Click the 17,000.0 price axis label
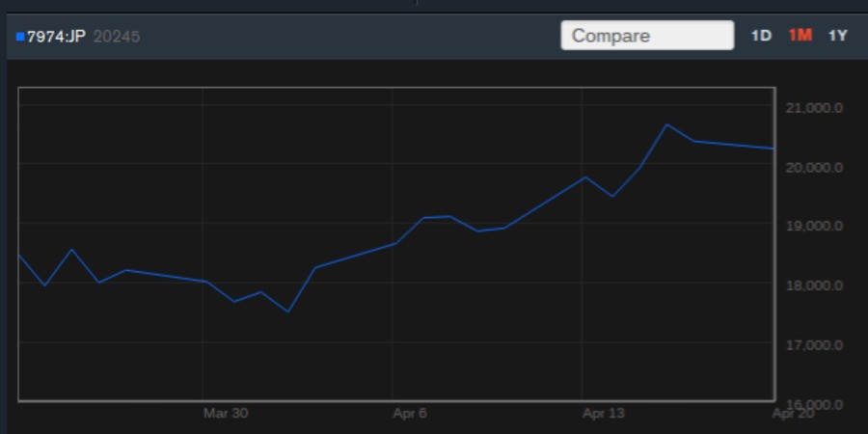Image resolution: width=868 pixels, height=434 pixels. point(815,345)
